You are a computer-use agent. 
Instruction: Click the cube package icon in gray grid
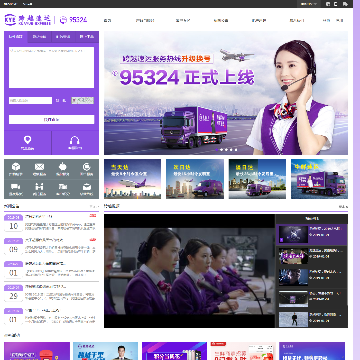[x=16, y=167]
